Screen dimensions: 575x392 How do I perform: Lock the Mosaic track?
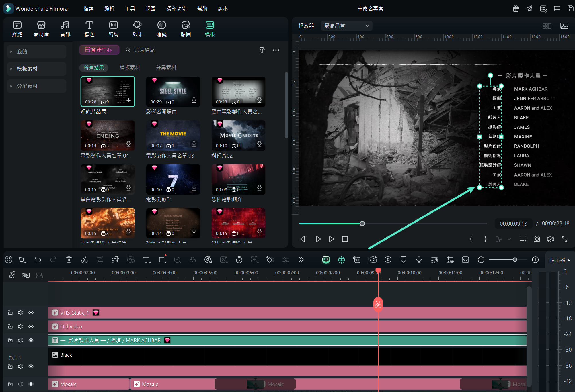point(10,384)
